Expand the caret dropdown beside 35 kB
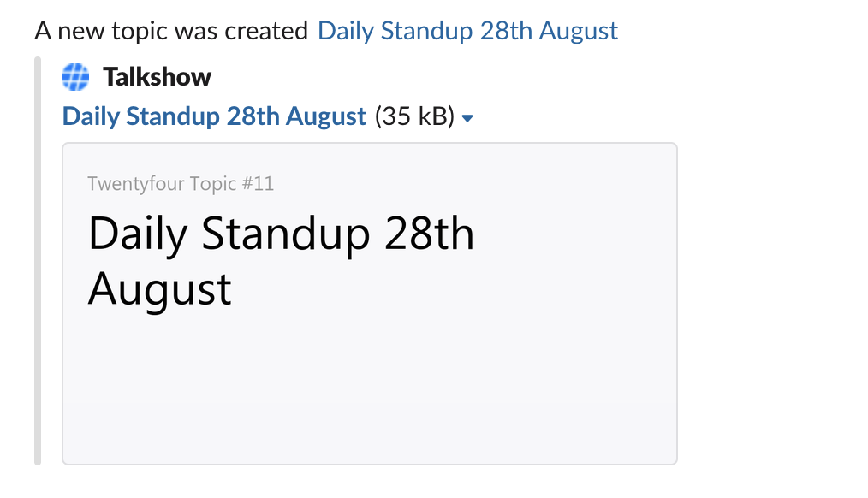868x498 pixels. (467, 118)
